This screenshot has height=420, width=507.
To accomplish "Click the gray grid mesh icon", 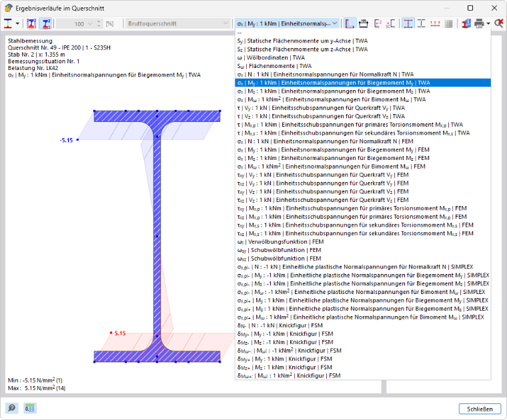I will click(449, 23).
